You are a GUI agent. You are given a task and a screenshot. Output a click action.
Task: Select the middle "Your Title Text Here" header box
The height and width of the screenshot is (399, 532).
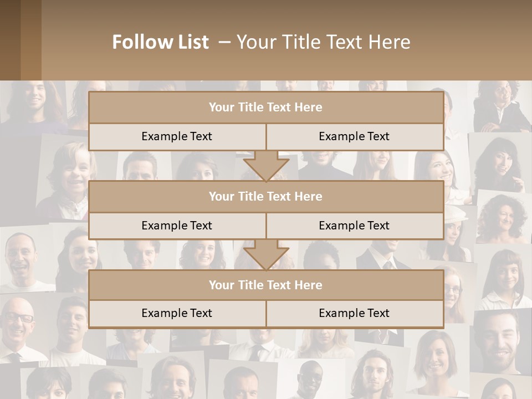(x=266, y=196)
